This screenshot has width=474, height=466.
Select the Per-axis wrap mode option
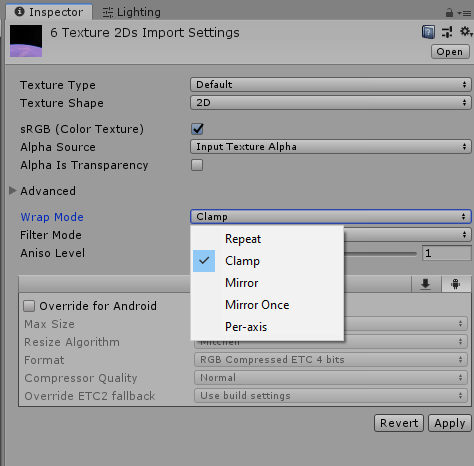pos(267,327)
